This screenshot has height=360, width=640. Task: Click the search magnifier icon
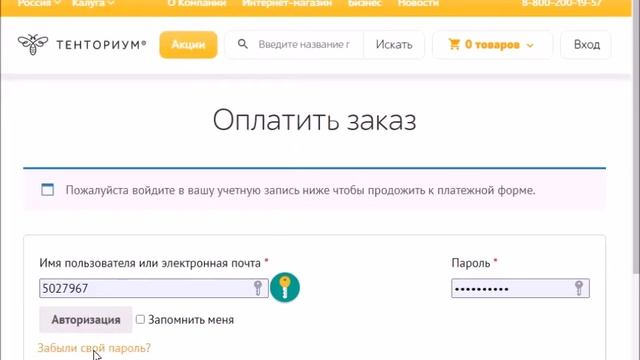[242, 44]
